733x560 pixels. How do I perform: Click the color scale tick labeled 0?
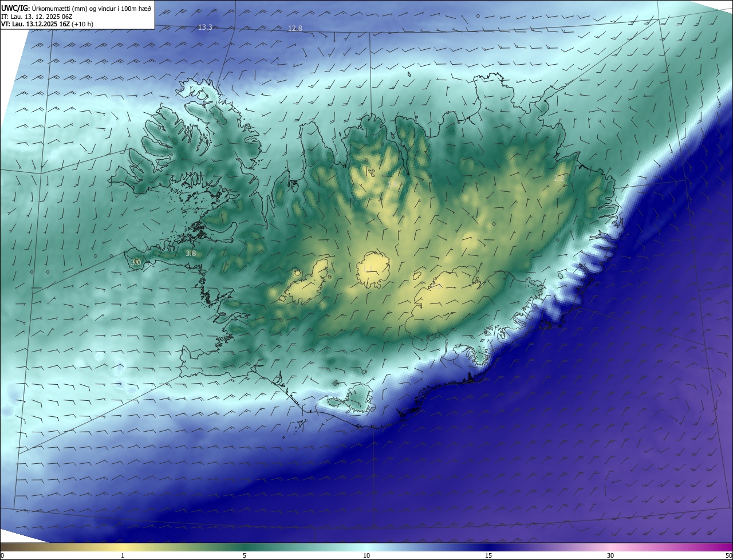pos(2,555)
